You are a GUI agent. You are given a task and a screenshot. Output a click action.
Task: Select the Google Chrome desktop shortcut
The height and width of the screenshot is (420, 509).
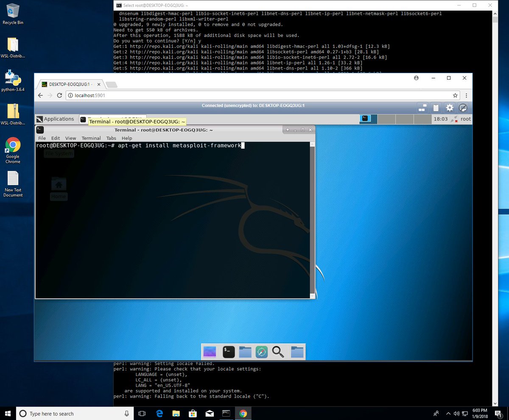pyautogui.click(x=13, y=150)
